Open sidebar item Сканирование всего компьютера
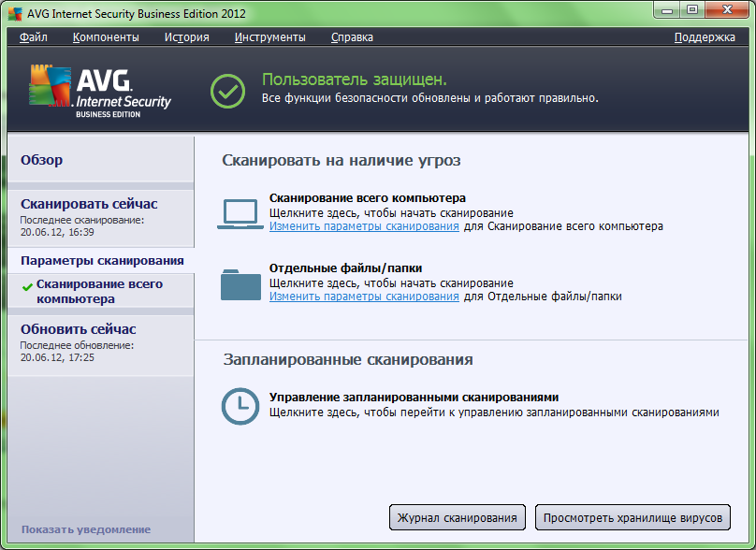756x550 pixels. [x=101, y=291]
